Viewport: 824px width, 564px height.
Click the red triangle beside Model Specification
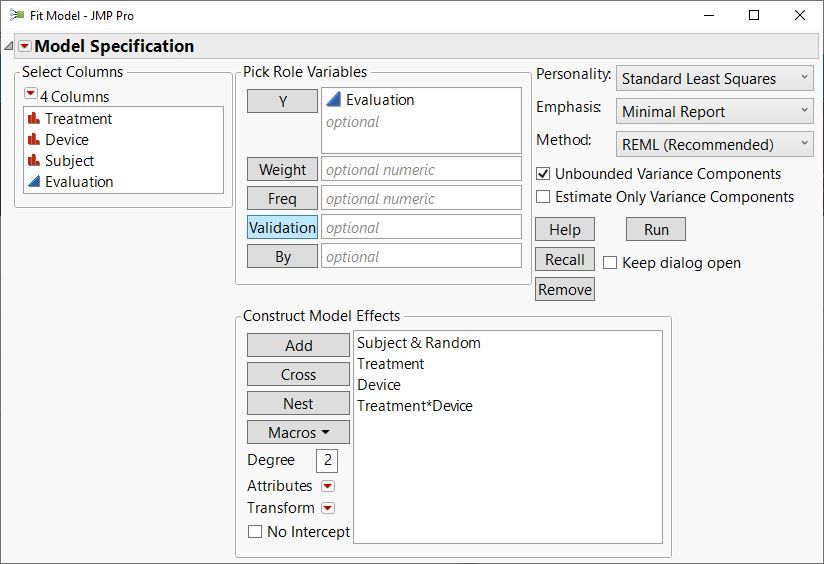(x=25, y=46)
